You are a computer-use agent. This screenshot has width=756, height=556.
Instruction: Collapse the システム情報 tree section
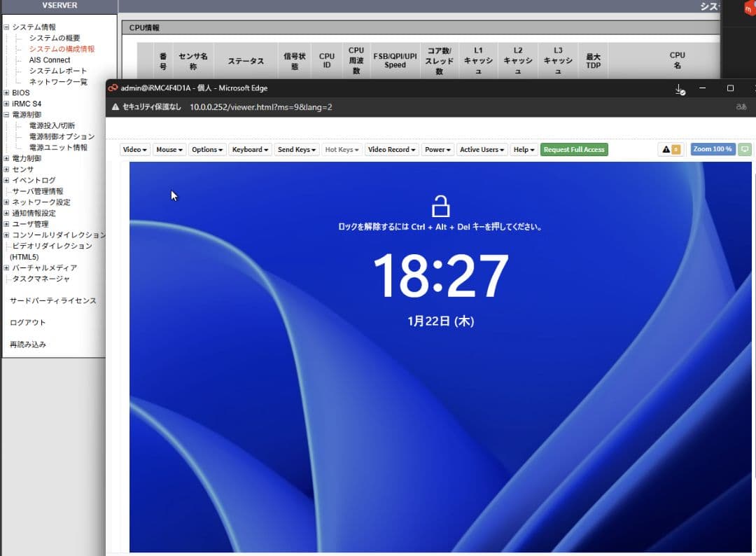(x=6, y=26)
